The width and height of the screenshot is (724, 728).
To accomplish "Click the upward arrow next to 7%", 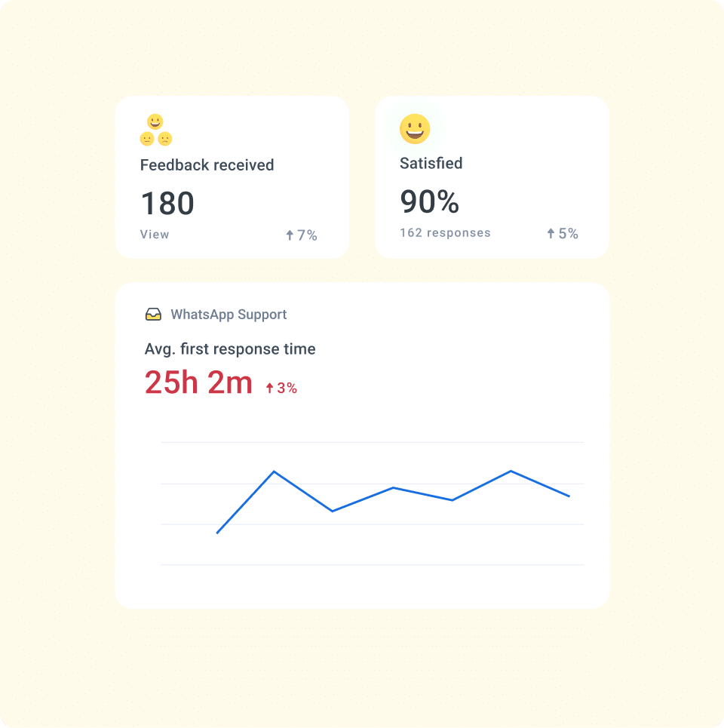I will (289, 235).
